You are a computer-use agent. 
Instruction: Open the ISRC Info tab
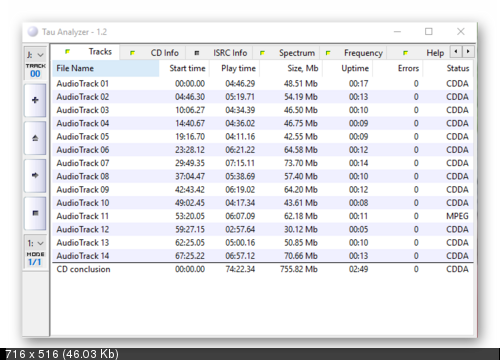(x=219, y=53)
